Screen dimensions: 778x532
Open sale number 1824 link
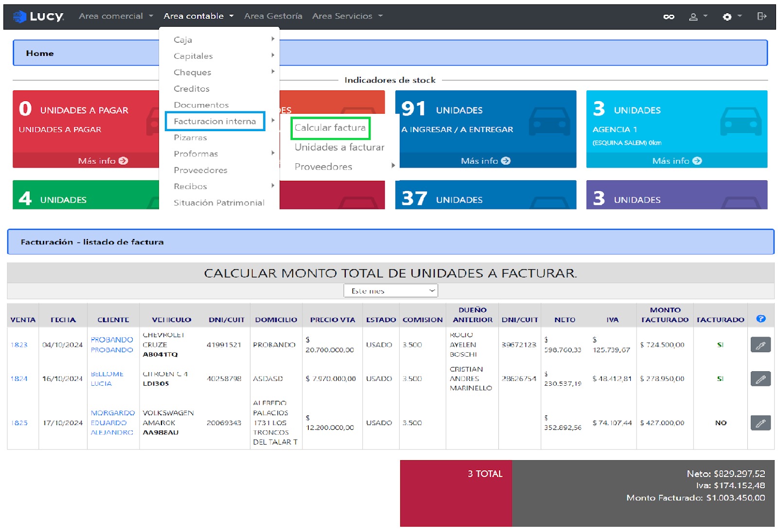click(19, 378)
